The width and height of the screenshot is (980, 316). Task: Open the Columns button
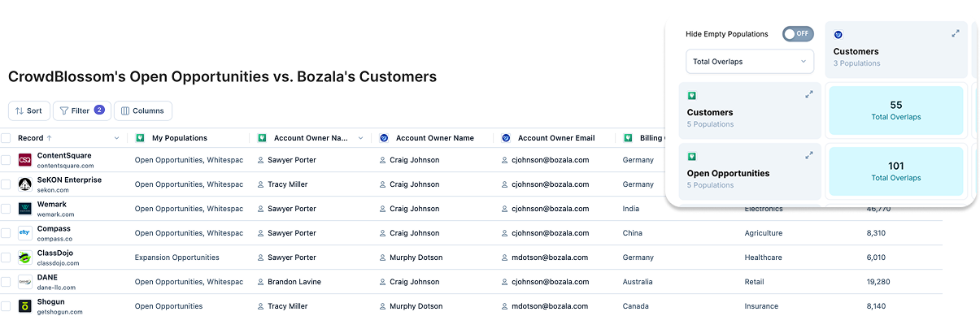coord(143,110)
